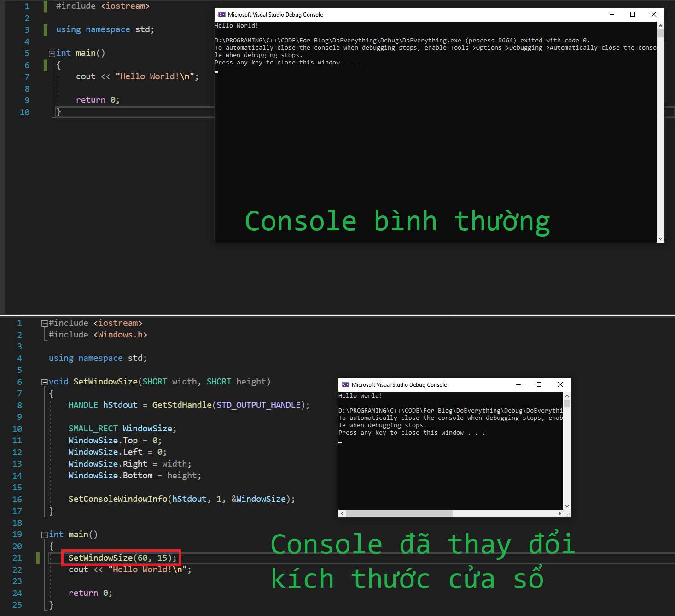Collapse main() fold box on line 19
The height and width of the screenshot is (616, 675).
coord(44,534)
